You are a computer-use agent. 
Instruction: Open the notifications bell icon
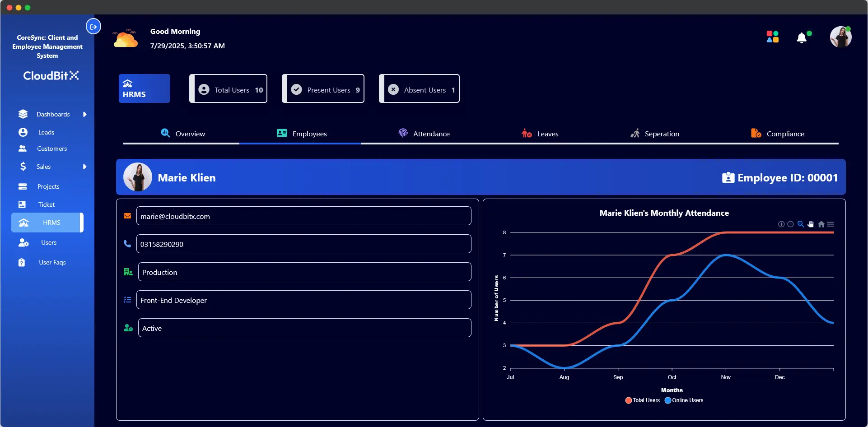coord(803,38)
